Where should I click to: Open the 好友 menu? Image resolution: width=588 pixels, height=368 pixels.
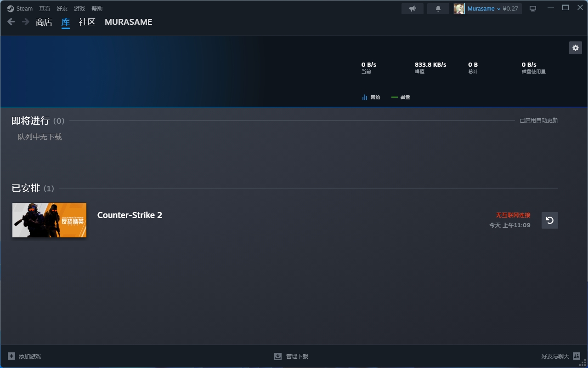click(x=62, y=9)
